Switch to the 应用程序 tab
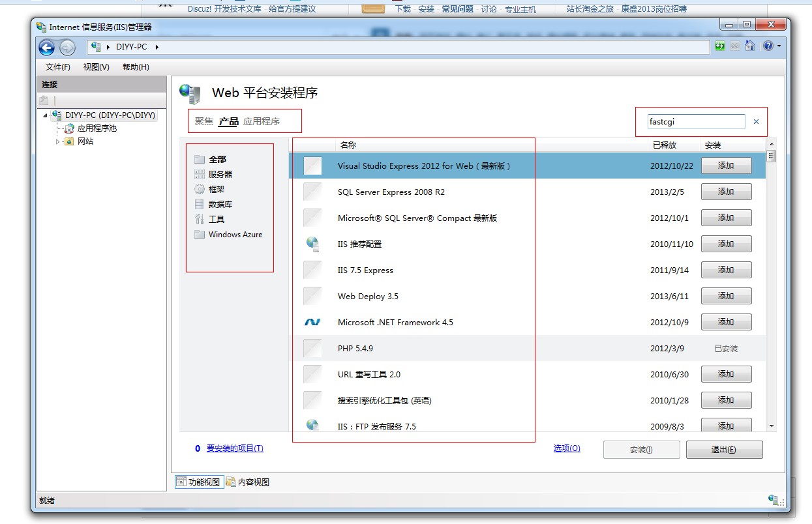This screenshot has width=812, height=524. point(262,121)
